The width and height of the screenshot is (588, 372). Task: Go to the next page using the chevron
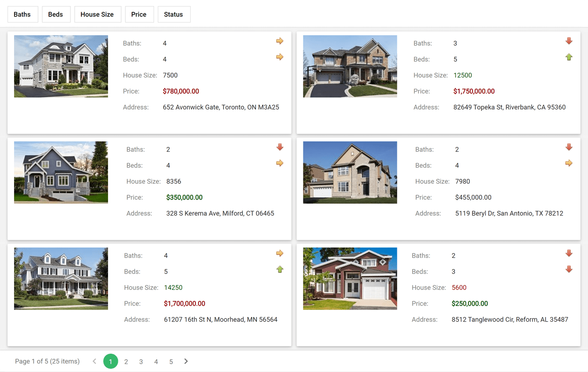pos(186,361)
